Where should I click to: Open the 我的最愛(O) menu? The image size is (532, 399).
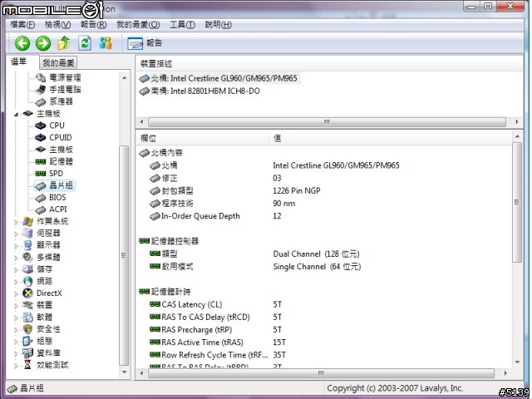pyautogui.click(x=138, y=25)
